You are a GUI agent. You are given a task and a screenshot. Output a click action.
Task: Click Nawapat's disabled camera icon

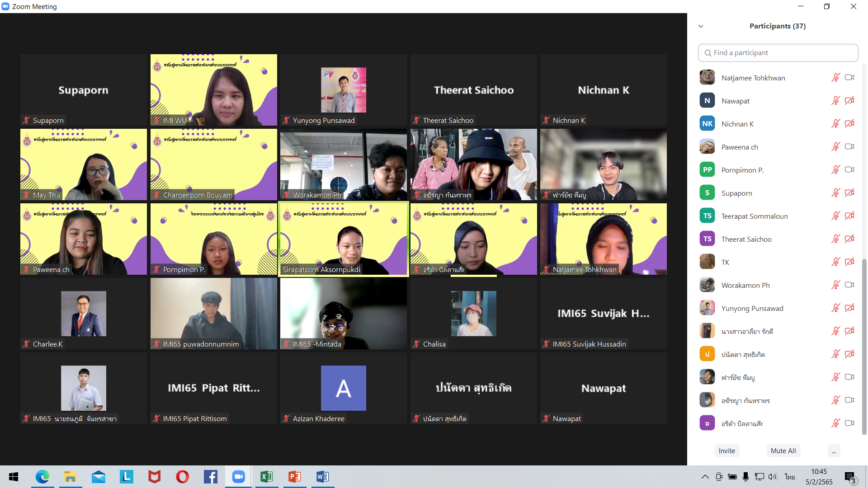(x=849, y=101)
